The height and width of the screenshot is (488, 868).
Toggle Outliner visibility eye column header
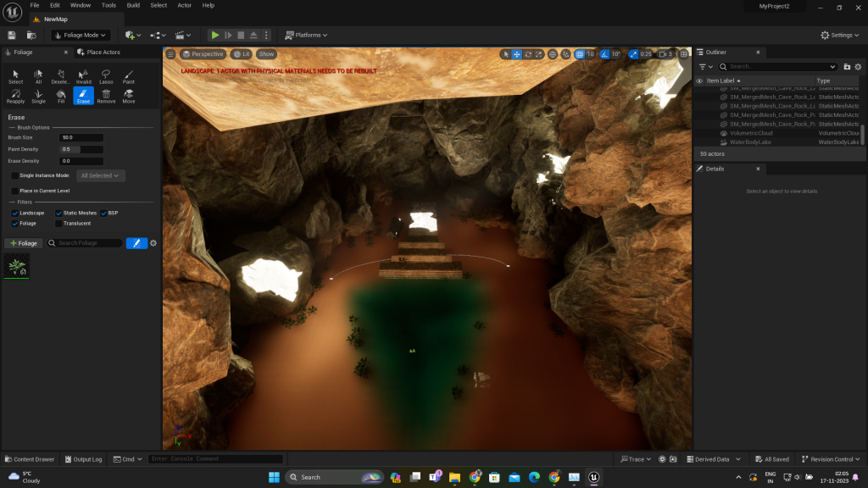699,80
